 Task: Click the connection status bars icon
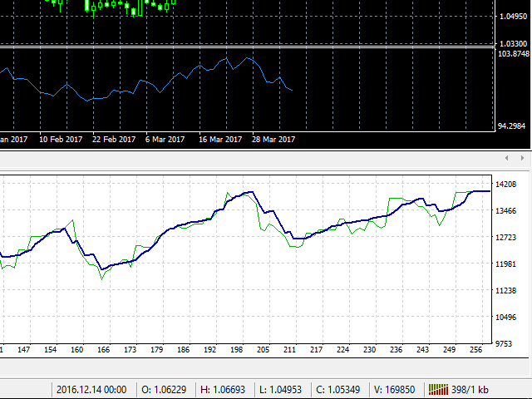[x=437, y=389]
